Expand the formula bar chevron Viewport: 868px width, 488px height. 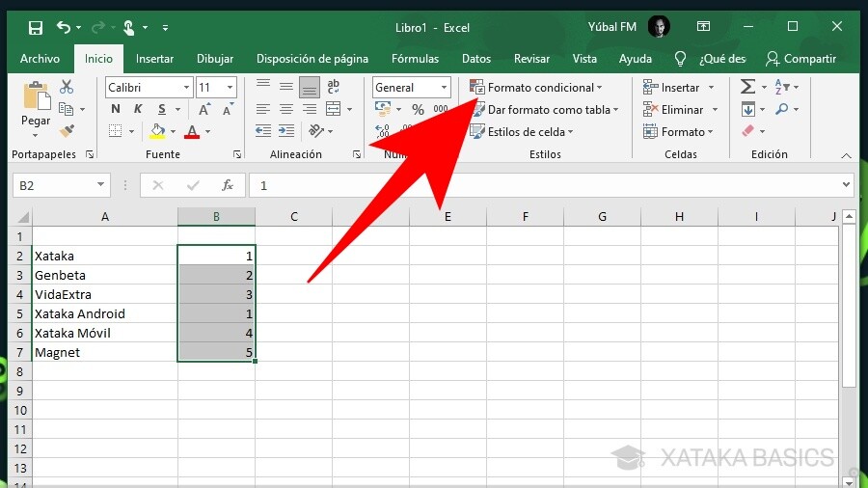click(x=846, y=185)
